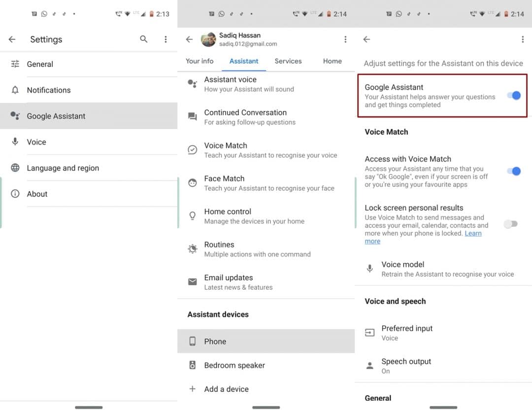Tap the Notifications bell icon

click(15, 90)
